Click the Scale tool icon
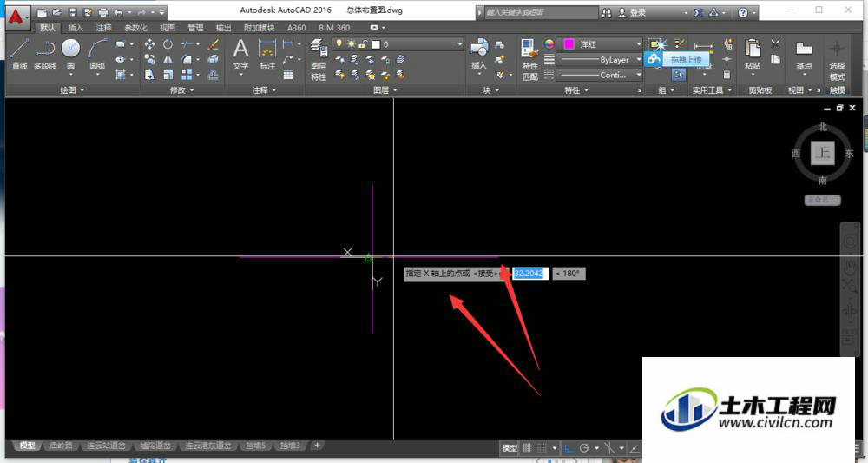This screenshot has width=868, height=463. (x=168, y=74)
